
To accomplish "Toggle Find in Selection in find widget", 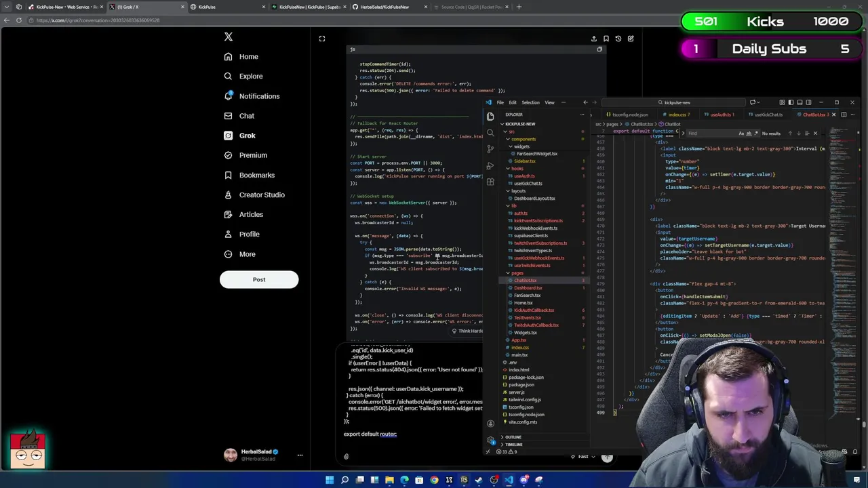I will [806, 134].
